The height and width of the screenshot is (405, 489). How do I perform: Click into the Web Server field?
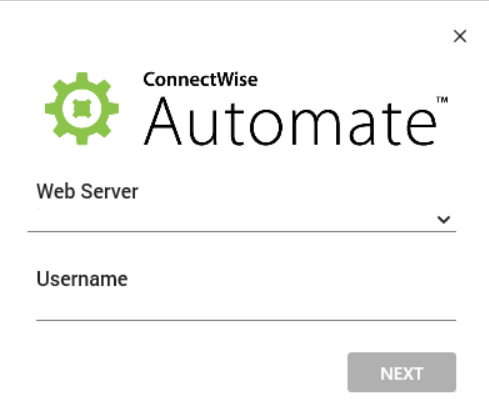242,219
